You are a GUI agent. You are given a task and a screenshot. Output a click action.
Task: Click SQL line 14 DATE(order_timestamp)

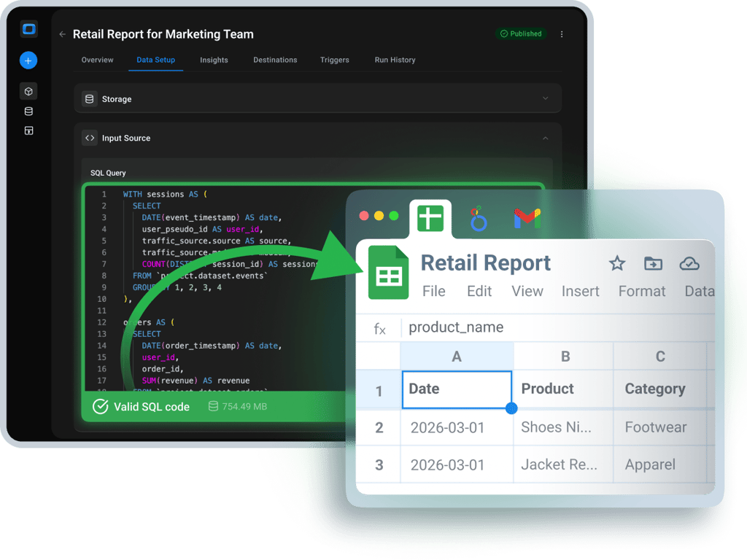pos(212,346)
